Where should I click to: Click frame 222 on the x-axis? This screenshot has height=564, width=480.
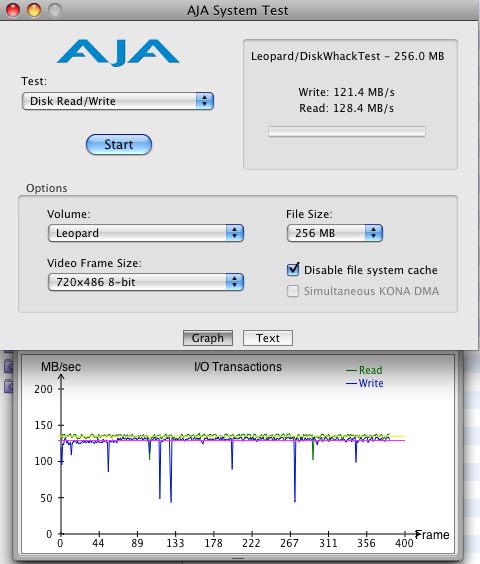[x=251, y=543]
